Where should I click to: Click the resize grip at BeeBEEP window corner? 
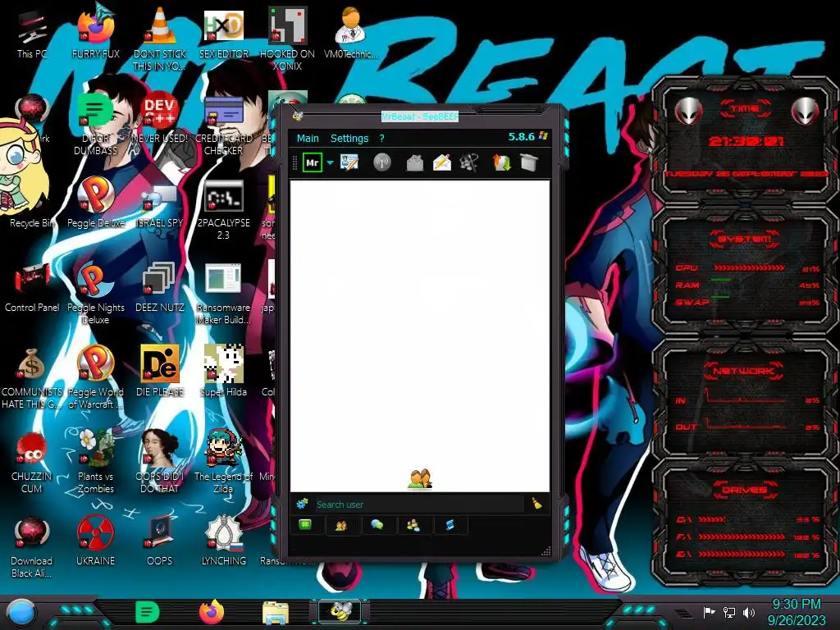click(x=546, y=551)
